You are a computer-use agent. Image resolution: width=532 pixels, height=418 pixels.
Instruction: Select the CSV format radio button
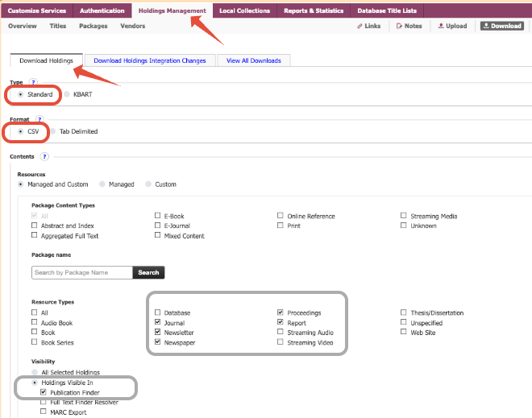click(21, 131)
